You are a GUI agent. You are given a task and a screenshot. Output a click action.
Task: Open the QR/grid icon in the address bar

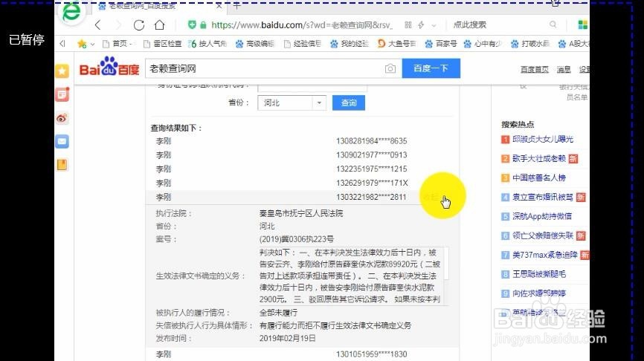click(408, 25)
